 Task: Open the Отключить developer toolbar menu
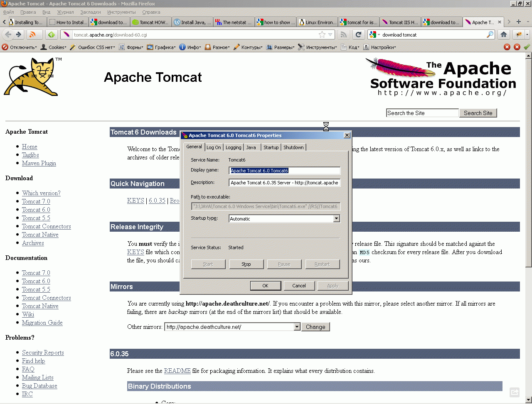[x=20, y=47]
